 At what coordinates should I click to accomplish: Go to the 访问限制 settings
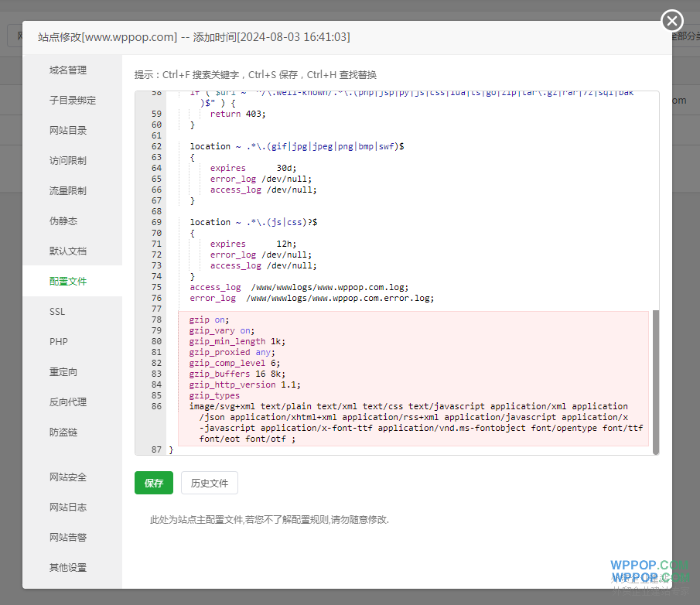pyautogui.click(x=68, y=161)
